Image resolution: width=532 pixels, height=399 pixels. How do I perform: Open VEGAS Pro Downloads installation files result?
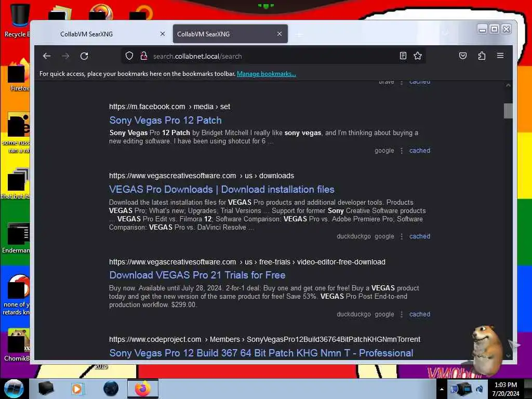point(221,189)
